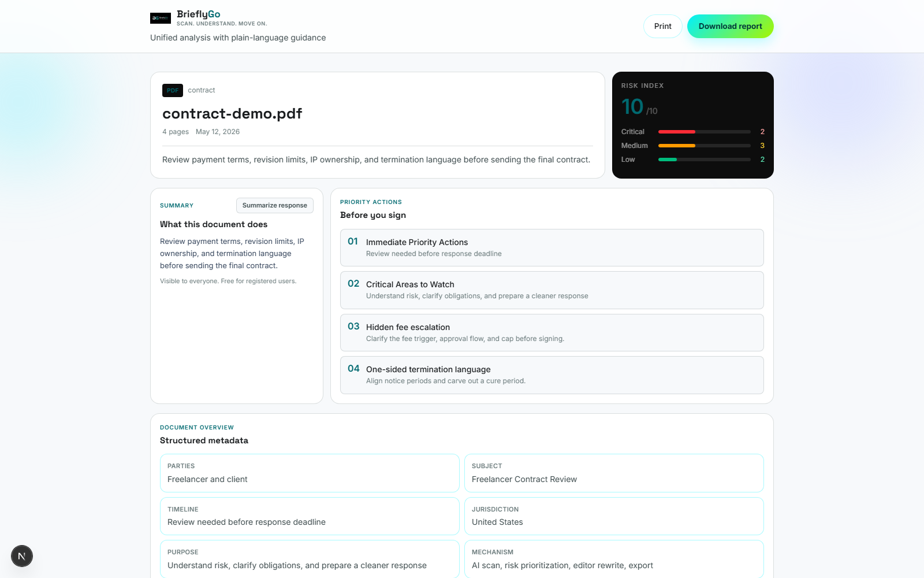Click the 'DOCUMENT OVERVIEW' section label
Viewport: 924px width, 578px height.
(197, 428)
